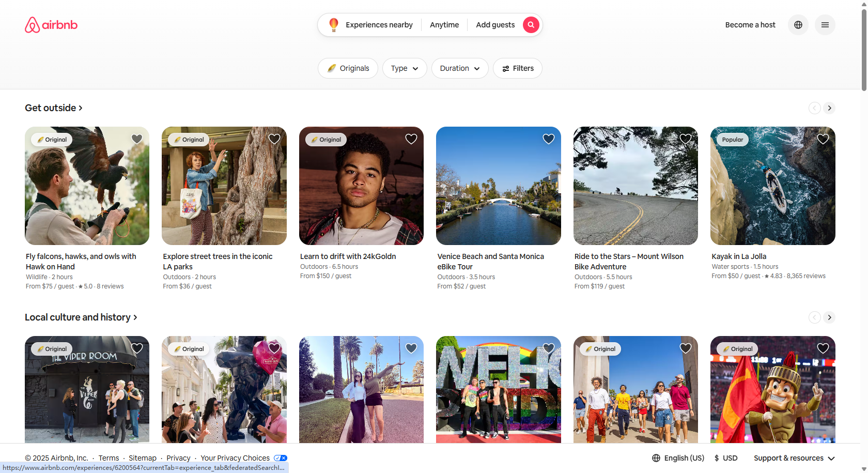
Task: Favorite the Venice Beach eBike Tour
Action: [548, 139]
